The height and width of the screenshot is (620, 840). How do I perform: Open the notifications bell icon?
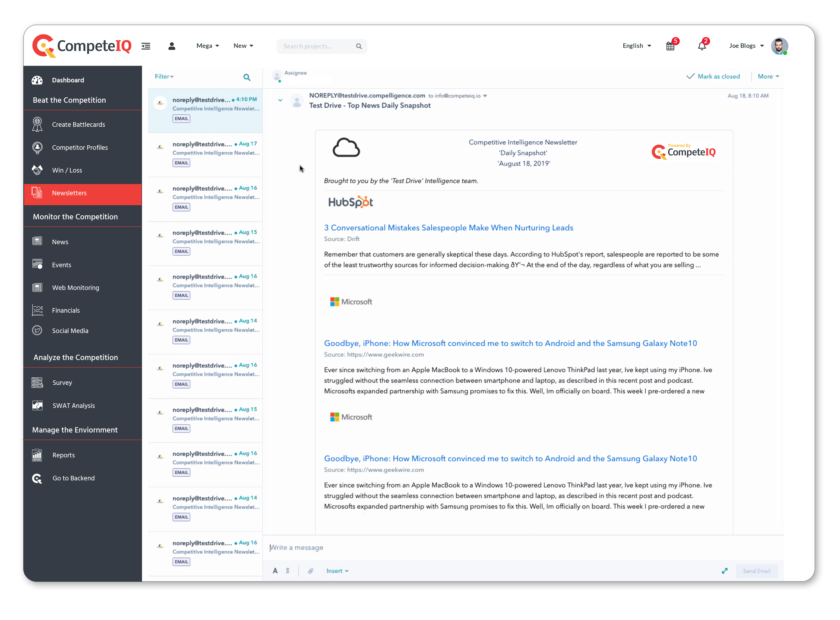pyautogui.click(x=701, y=46)
